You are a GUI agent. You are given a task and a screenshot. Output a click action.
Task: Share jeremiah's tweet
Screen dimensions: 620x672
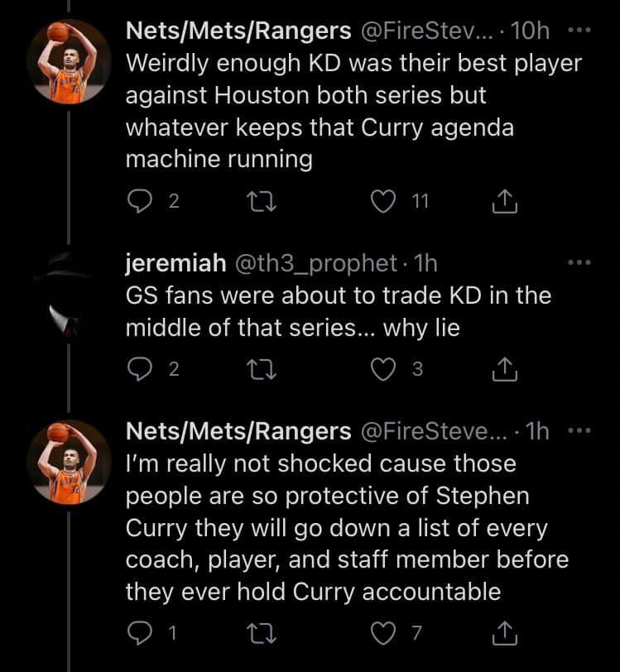tap(505, 371)
